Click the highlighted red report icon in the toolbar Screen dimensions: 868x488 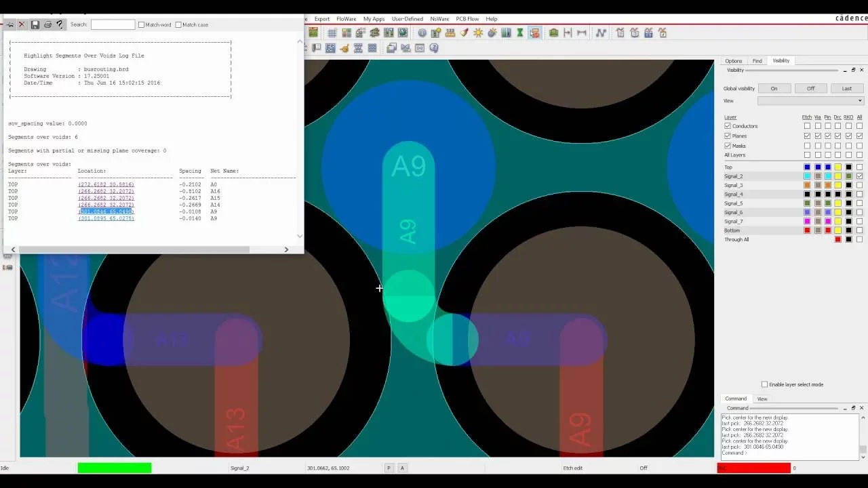tap(534, 33)
